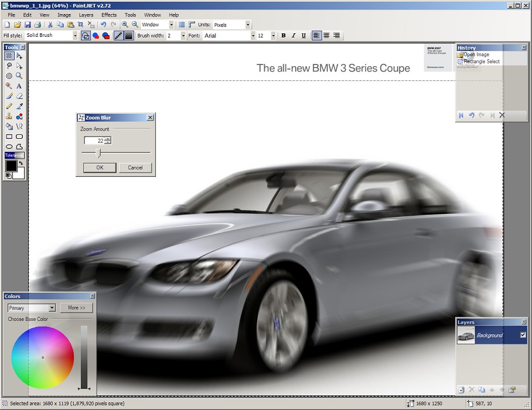Click the Zoom In toolbar icon

(125, 25)
